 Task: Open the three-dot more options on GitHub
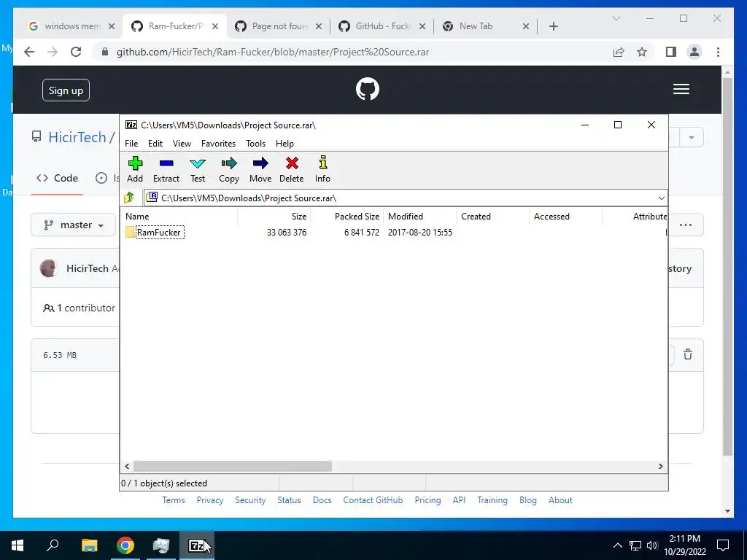(686, 225)
